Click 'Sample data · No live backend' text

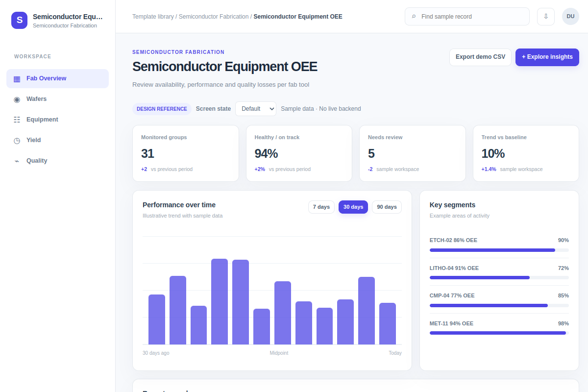click(x=321, y=109)
